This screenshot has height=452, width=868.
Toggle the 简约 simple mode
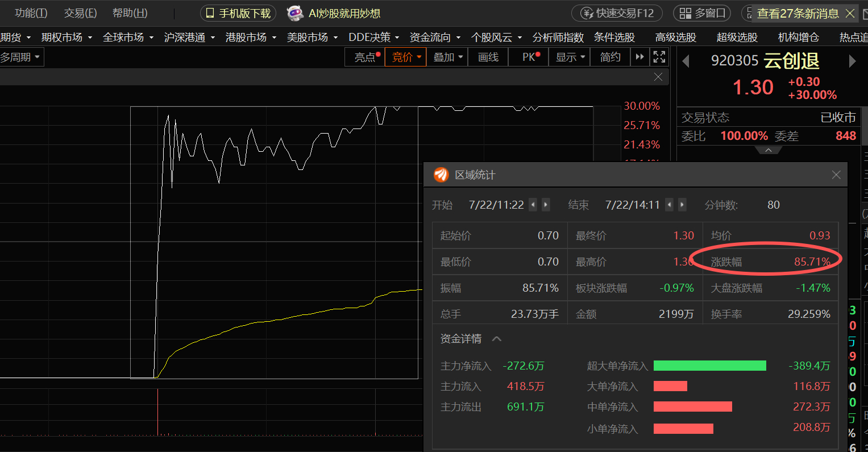pos(610,57)
